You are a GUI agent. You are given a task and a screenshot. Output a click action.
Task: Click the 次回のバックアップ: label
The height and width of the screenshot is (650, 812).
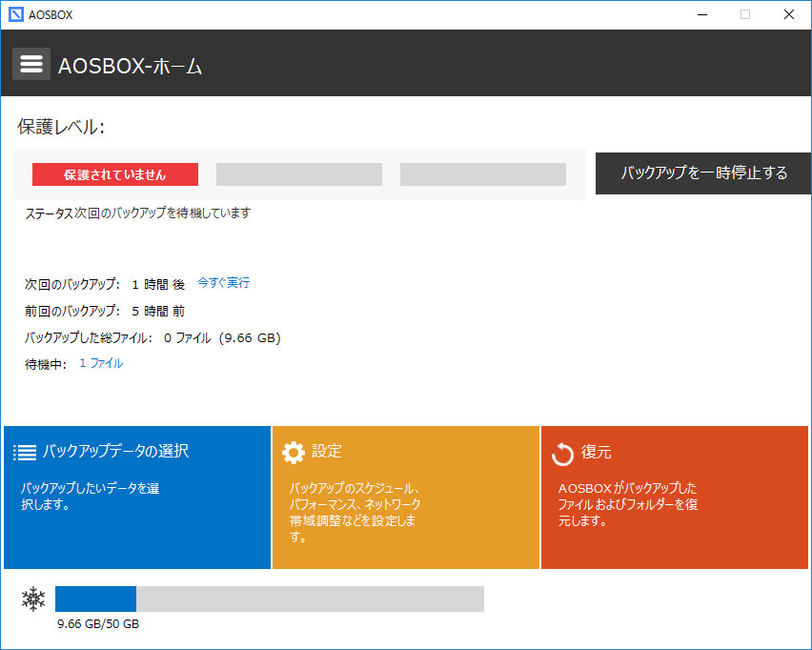click(72, 284)
